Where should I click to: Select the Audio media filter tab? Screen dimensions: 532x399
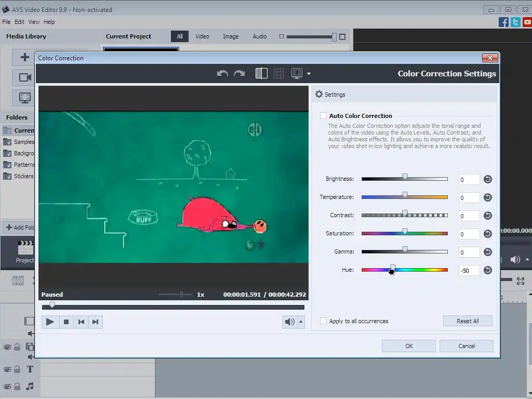tap(260, 36)
